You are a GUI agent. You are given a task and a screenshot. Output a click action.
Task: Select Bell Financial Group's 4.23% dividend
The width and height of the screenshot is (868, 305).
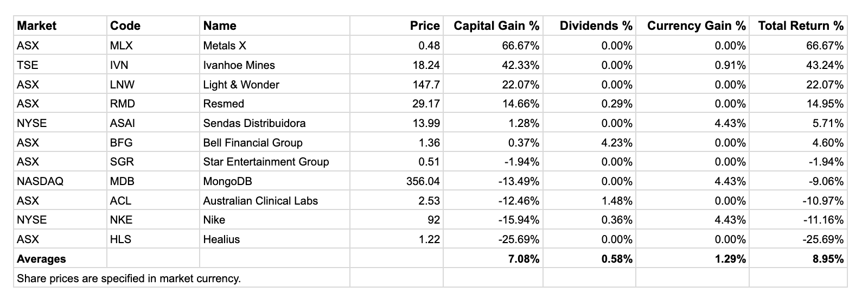(617, 143)
